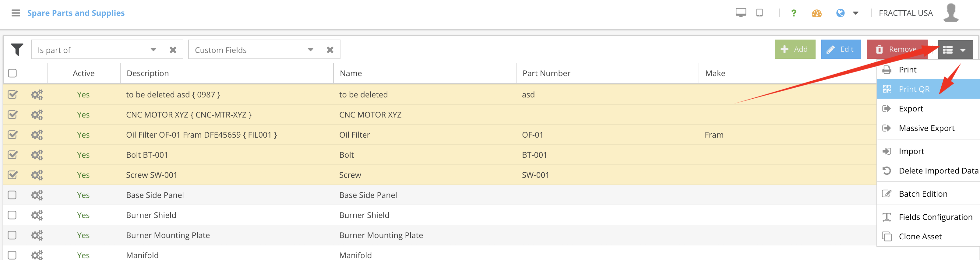The width and height of the screenshot is (980, 260).
Task: Click gear icon for Oil Filter row
Action: point(37,135)
